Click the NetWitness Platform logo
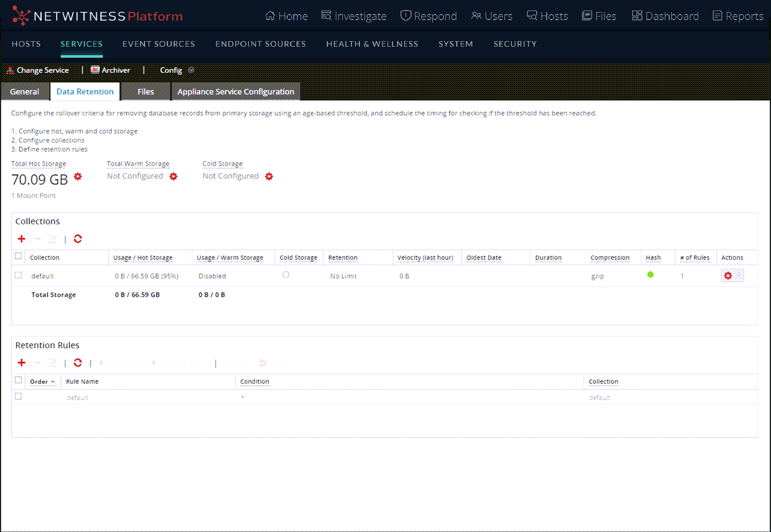 coord(97,16)
